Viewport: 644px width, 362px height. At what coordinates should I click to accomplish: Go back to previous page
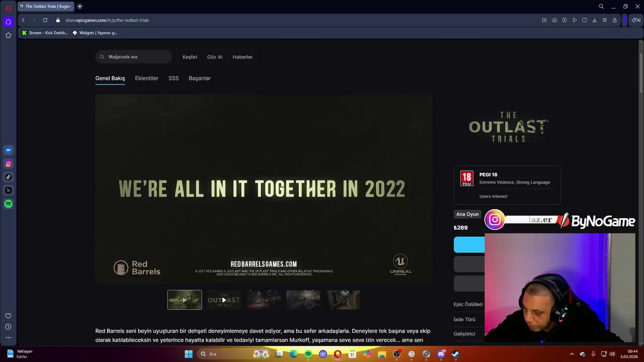point(23,20)
